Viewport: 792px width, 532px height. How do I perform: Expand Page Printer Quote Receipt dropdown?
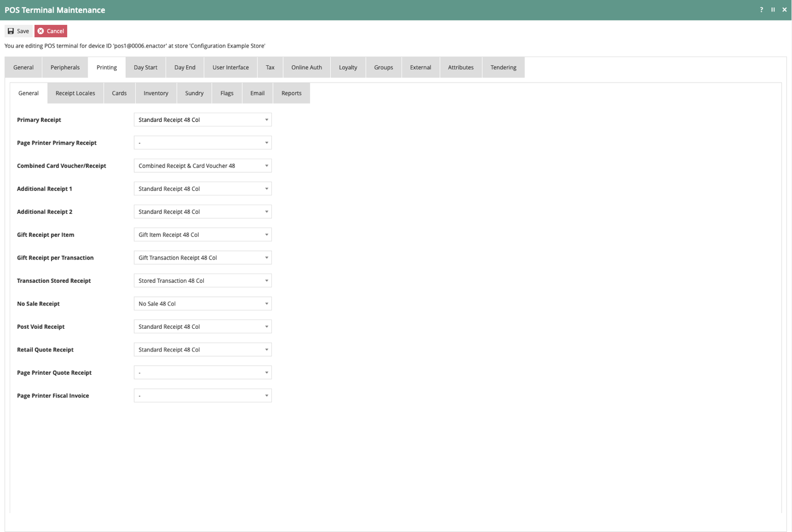[203, 373]
